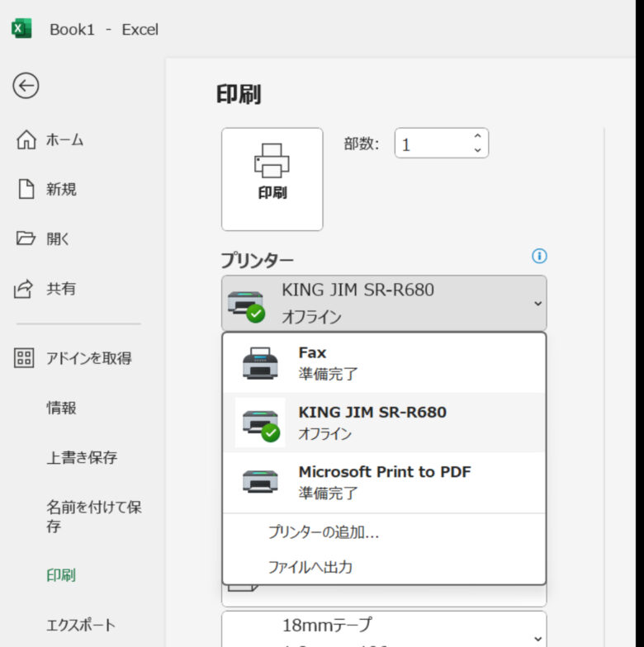
Task: Click the large 印刷 print button
Action: (272, 179)
